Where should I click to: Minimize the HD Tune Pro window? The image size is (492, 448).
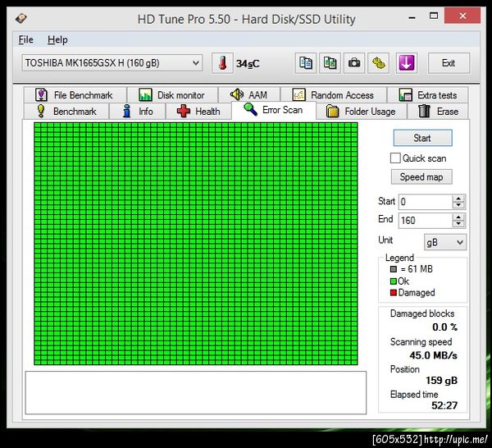point(412,17)
